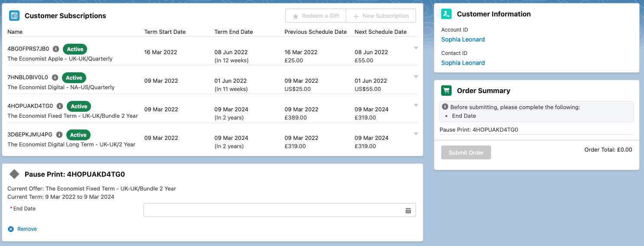Screen dimensions: 644x246
Task: Click the £389.00 previous schedule amount
Action: (296, 117)
